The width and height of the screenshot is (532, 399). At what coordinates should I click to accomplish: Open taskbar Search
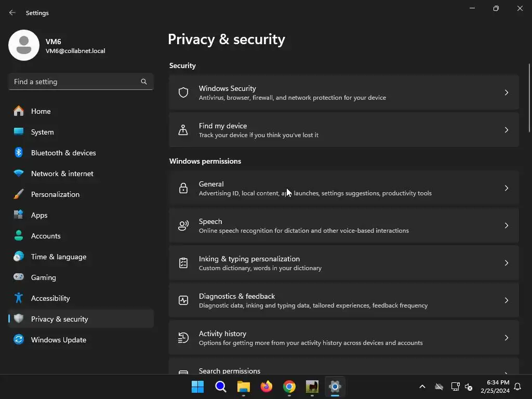point(220,387)
